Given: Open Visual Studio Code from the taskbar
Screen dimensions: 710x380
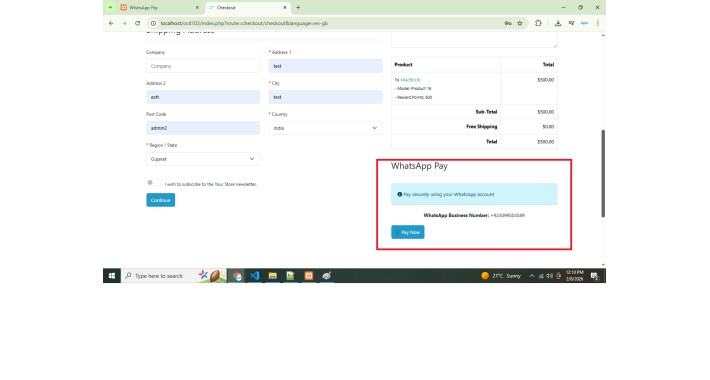Looking at the screenshot, I should (254, 276).
